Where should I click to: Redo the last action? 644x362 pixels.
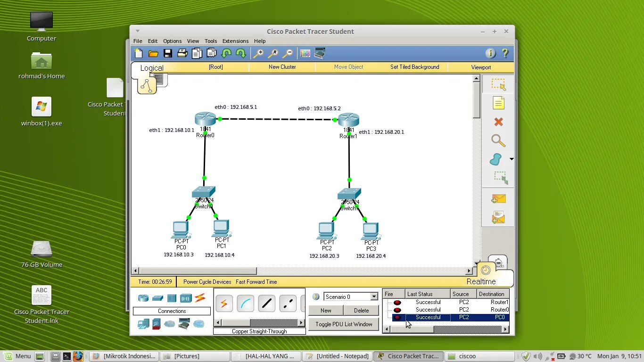click(x=241, y=53)
